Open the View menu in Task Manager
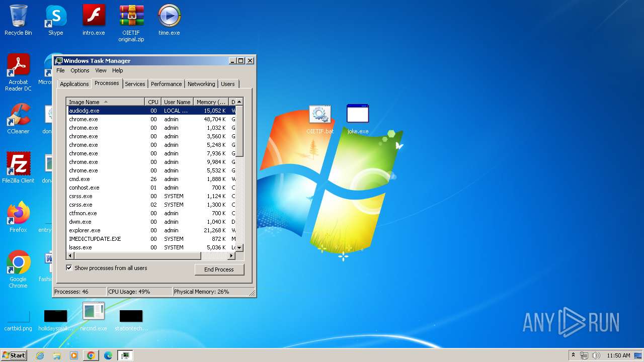The height and width of the screenshot is (362, 644). tap(101, 70)
